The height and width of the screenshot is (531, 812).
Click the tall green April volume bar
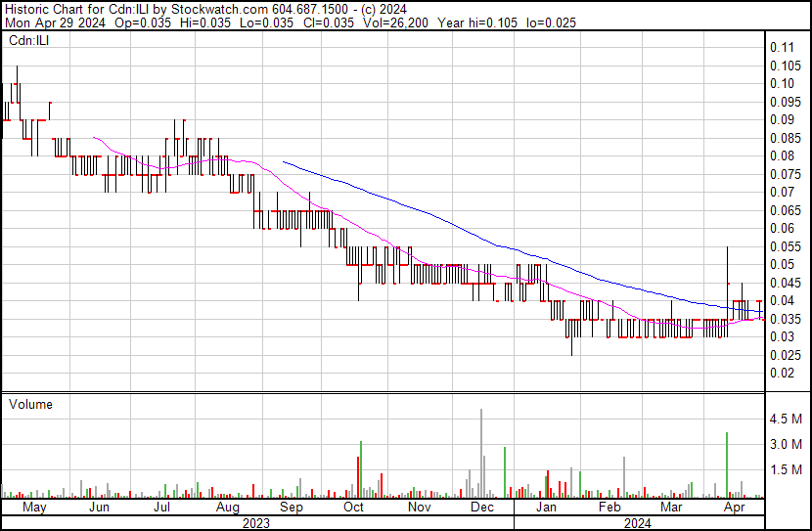[727, 465]
